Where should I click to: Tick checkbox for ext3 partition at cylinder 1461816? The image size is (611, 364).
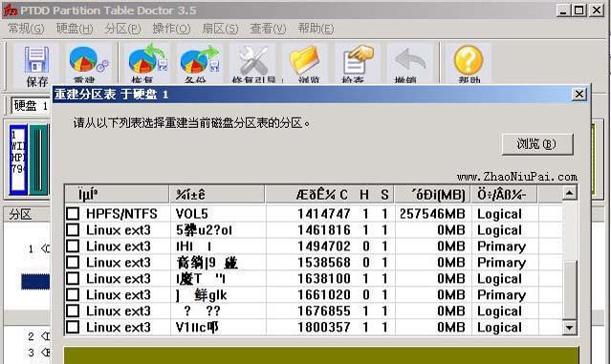tap(73, 229)
